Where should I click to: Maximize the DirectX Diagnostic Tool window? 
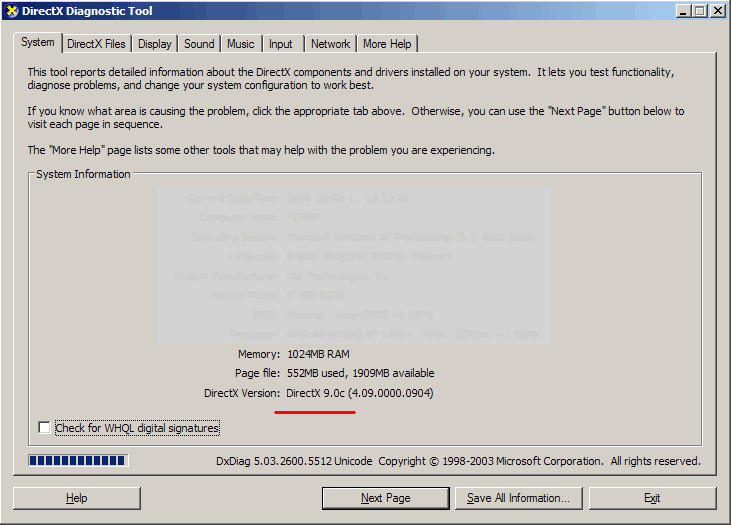click(x=700, y=11)
